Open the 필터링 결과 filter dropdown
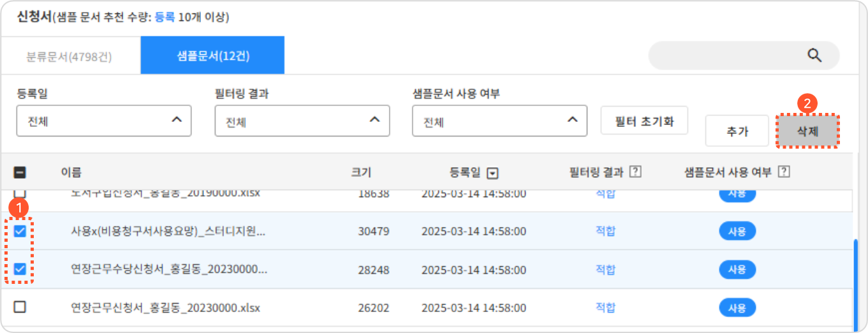Viewport: 868px width, 333px height. pyautogui.click(x=302, y=121)
